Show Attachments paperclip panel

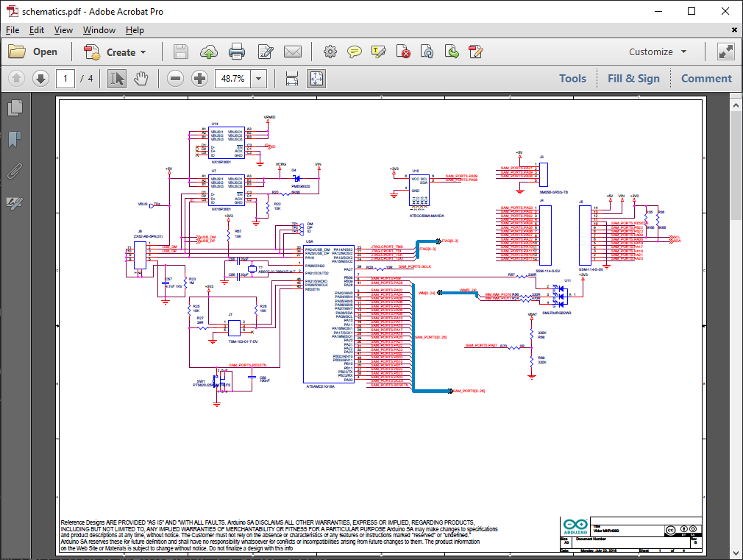(x=15, y=171)
